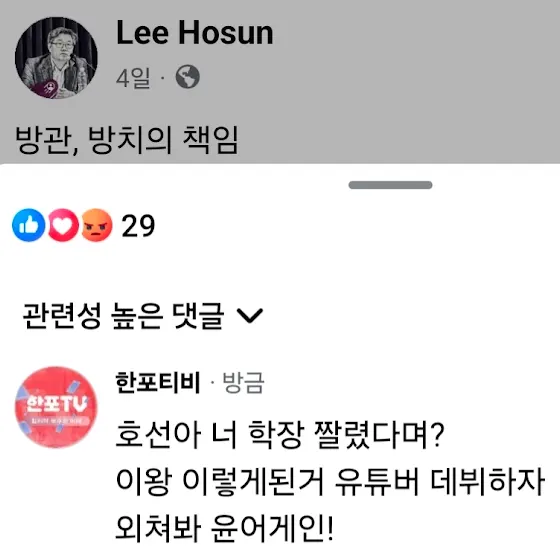
Task: Open the 한포티비 commenter name
Action: (x=158, y=382)
